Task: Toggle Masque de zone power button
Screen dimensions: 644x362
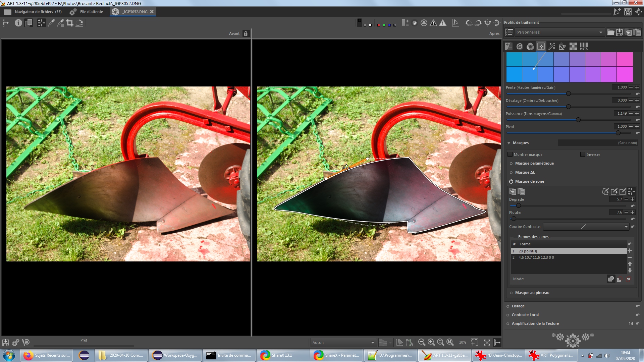Action: coord(511,181)
